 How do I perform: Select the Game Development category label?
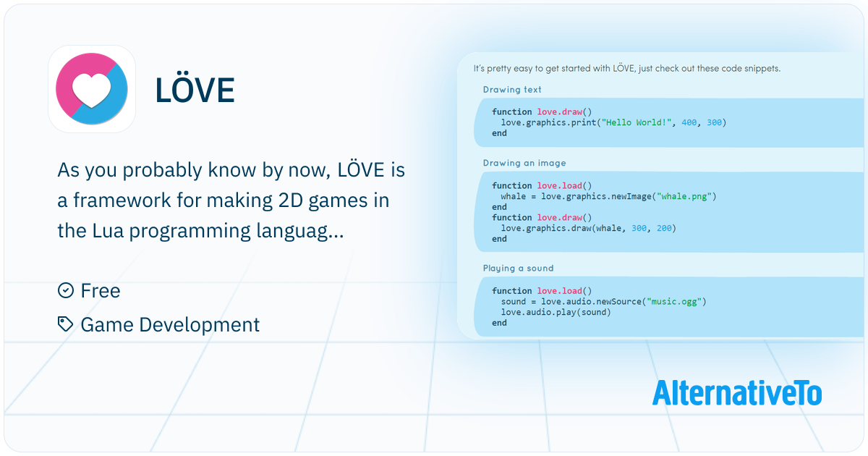(170, 324)
